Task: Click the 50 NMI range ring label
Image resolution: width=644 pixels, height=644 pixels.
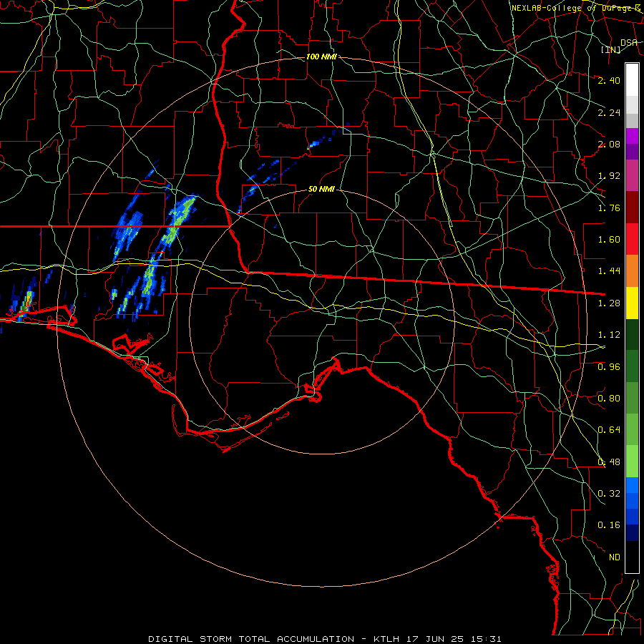Action: coord(321,190)
